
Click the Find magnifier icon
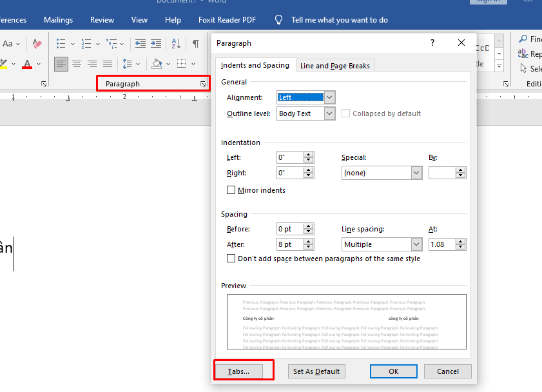[523, 39]
